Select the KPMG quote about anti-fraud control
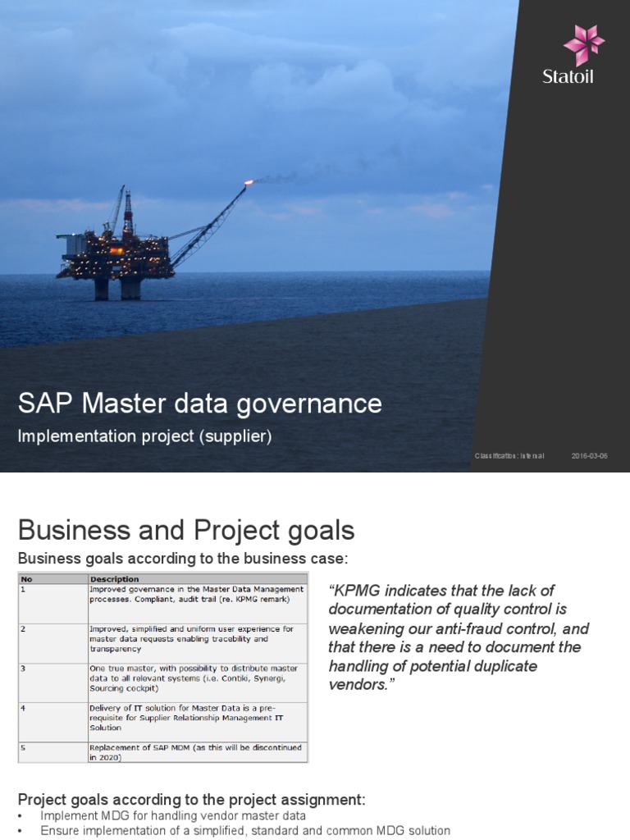Viewport: 630px width, 840px height. click(x=459, y=637)
